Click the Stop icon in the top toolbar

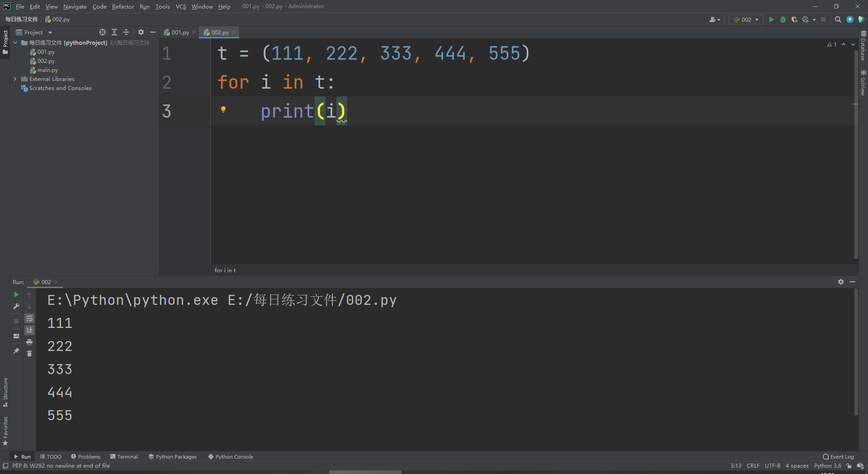(x=823, y=19)
